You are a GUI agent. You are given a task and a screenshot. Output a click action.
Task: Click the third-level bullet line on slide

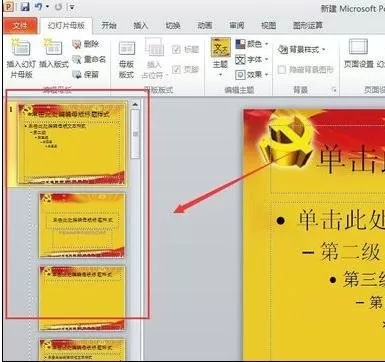364,279
